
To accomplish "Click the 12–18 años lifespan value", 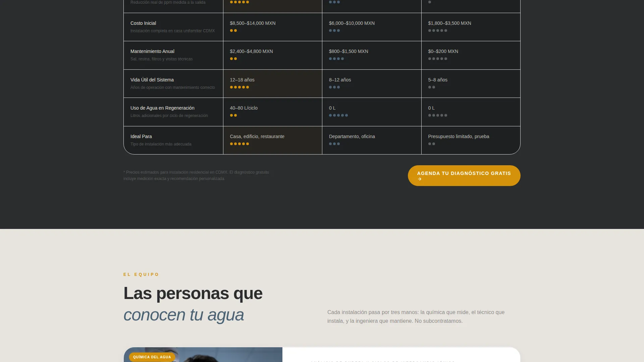I will tap(242, 80).
